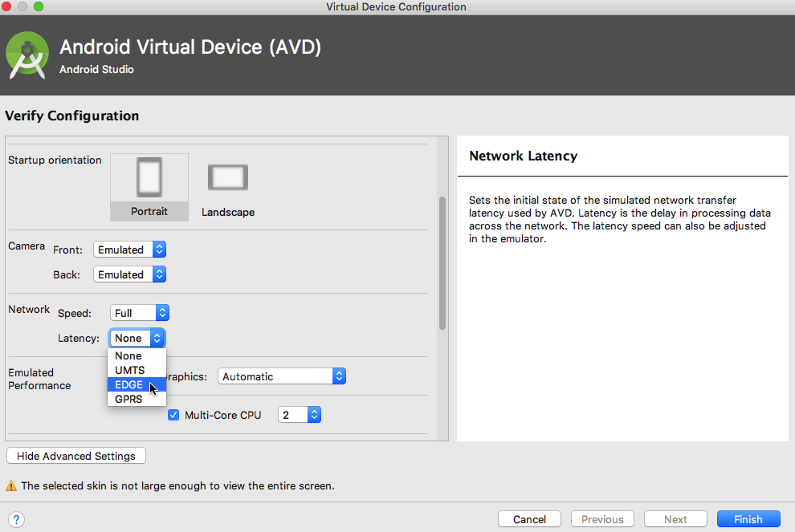
Task: Open the Back camera dropdown
Action: (129, 274)
